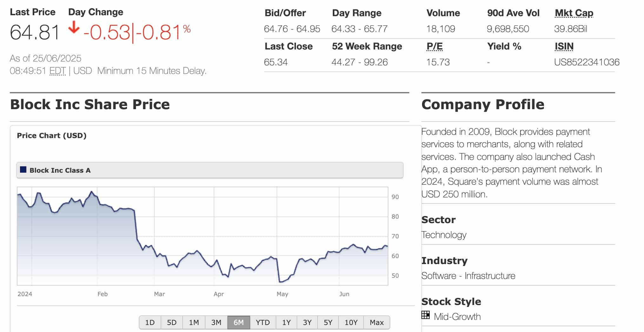The height and width of the screenshot is (332, 644).
Task: Select the 1D chart period button
Action: 150,322
